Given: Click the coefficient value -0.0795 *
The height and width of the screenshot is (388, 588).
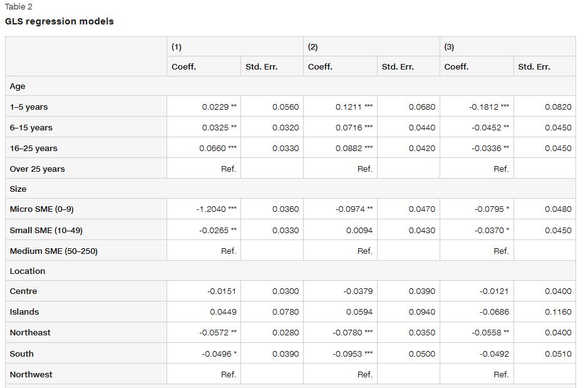Looking at the screenshot, I should (492, 209).
